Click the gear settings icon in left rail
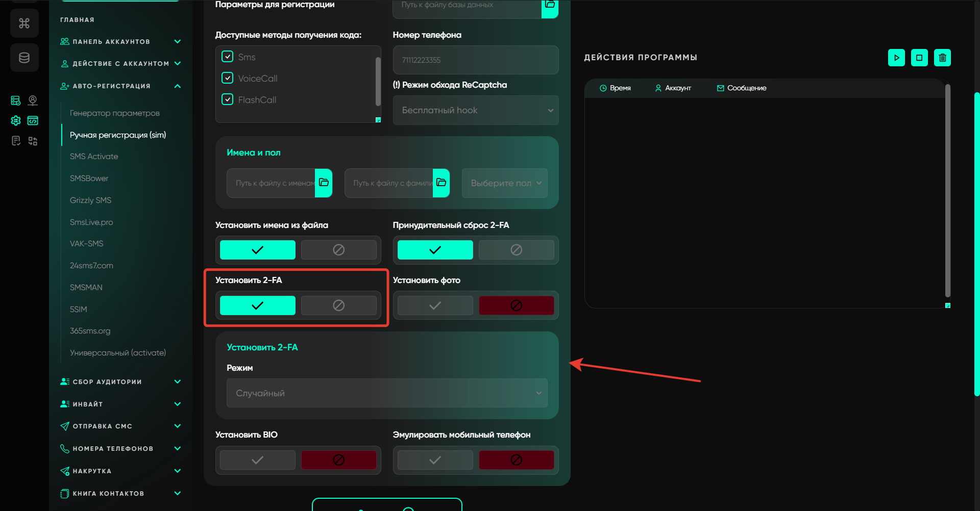Viewport: 980px width, 511px height. point(16,120)
